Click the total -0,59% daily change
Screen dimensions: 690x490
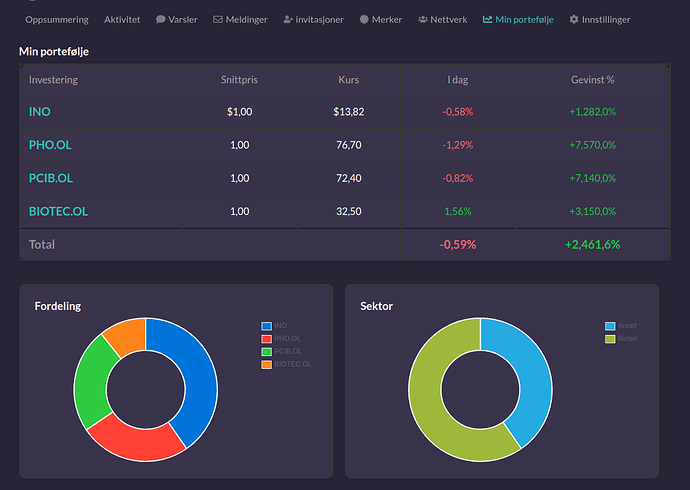(x=458, y=245)
